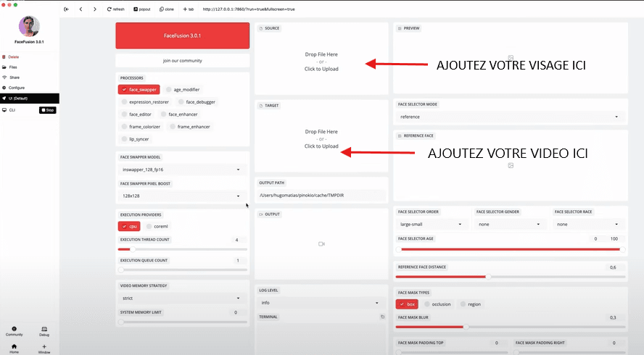Open the app in popout window
Viewport: 644px width, 355px height.
pyautogui.click(x=141, y=9)
